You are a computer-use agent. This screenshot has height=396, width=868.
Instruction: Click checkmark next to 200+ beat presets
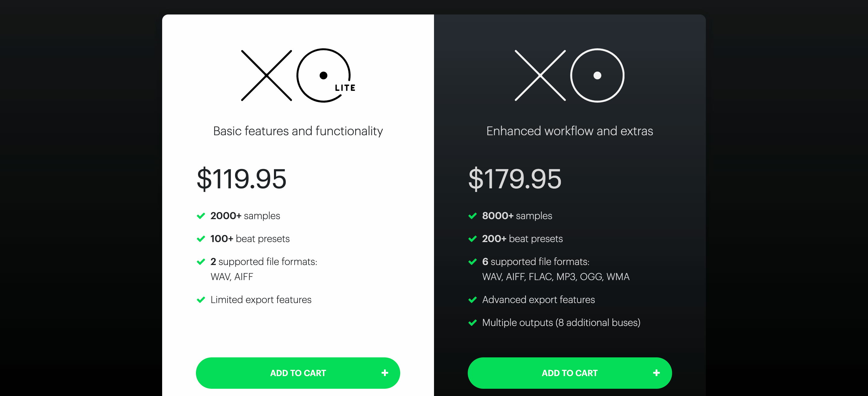[472, 239]
